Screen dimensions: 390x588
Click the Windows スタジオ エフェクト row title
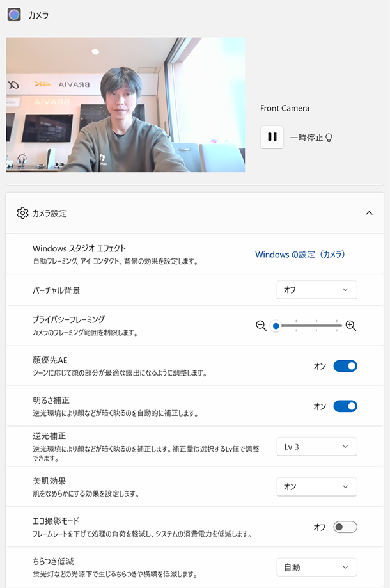coord(79,248)
